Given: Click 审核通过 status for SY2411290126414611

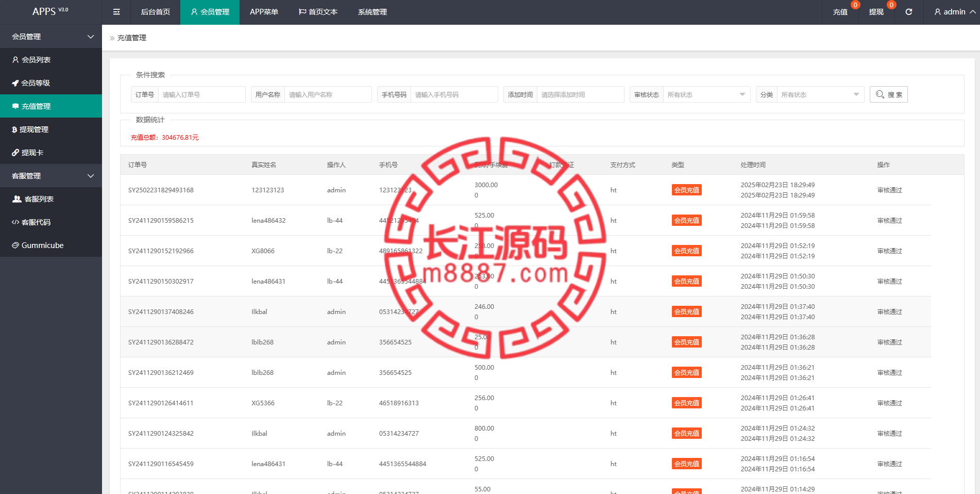Looking at the screenshot, I should [890, 403].
